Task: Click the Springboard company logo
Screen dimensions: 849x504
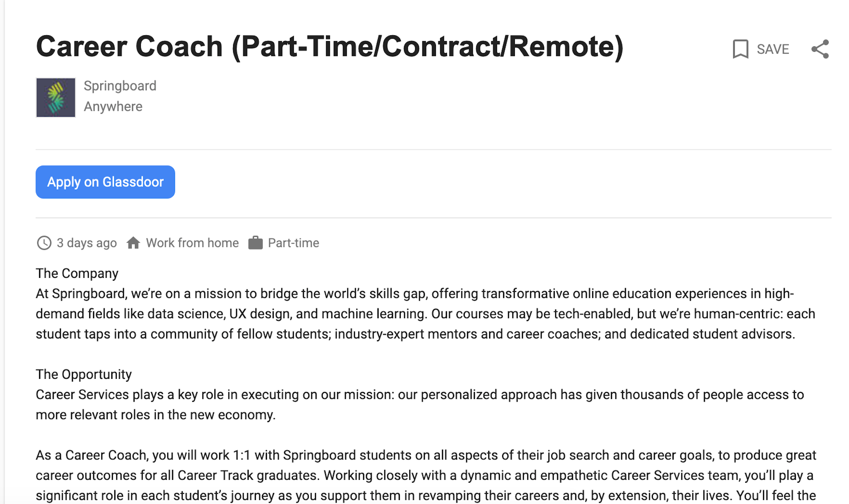Action: click(56, 98)
